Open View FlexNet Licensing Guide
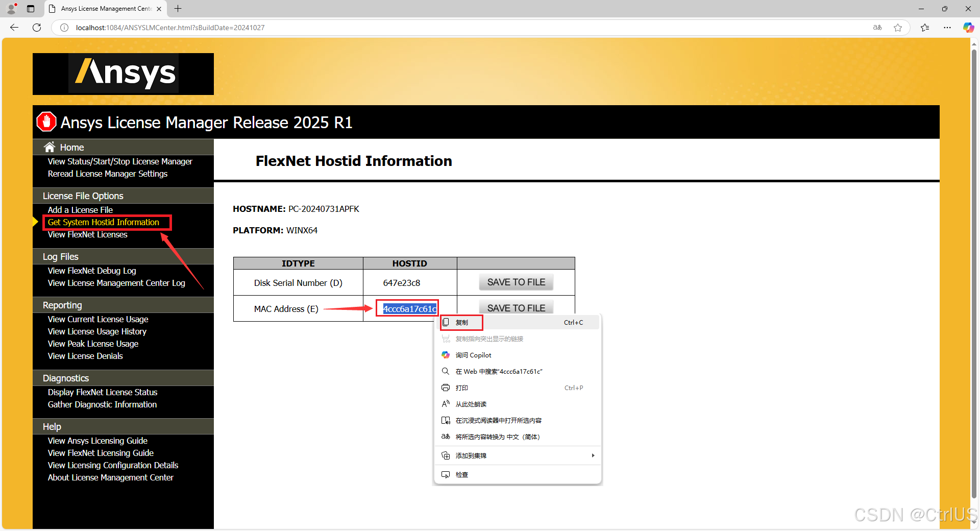 [101, 453]
